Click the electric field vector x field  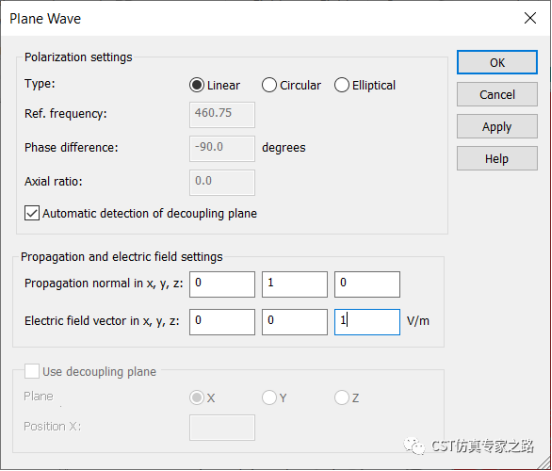pos(222,322)
